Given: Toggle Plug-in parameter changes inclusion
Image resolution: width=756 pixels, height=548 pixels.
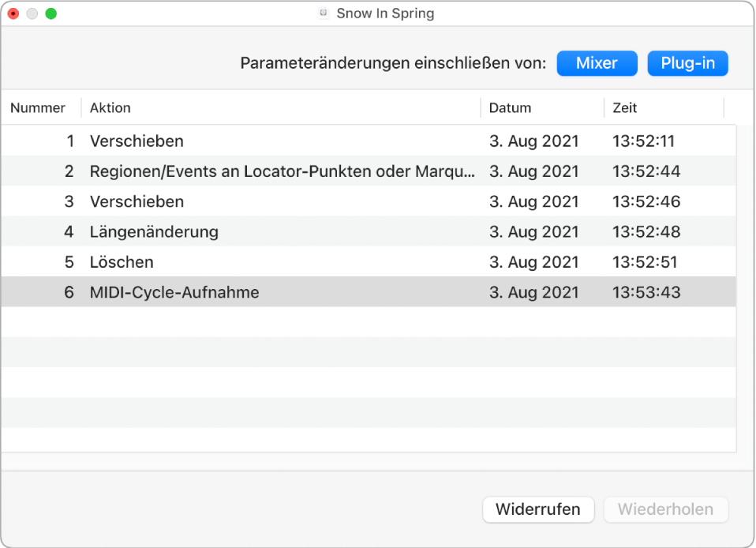Looking at the screenshot, I should coord(687,63).
